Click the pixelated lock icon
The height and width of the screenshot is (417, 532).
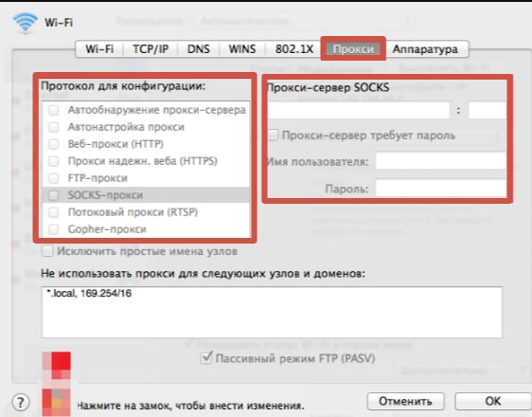pos(56,384)
